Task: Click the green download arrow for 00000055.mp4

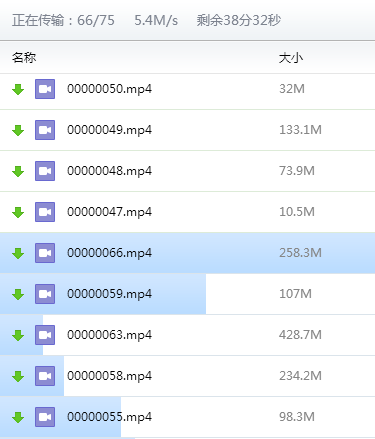Action: pos(18,417)
